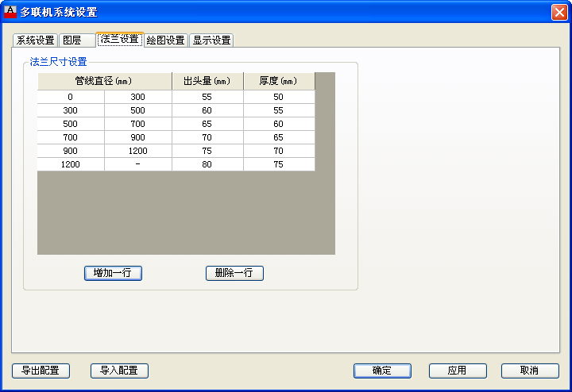Screen dimensions: 572x392
Task: Select the 厚度(mm) column header
Action: click(x=279, y=81)
